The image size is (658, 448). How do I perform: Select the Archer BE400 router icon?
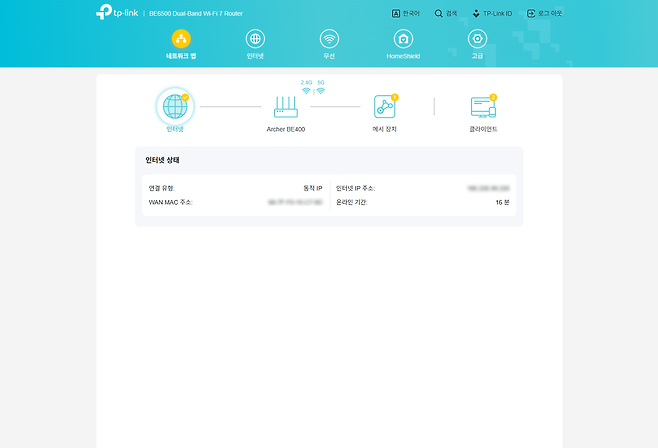(287, 107)
